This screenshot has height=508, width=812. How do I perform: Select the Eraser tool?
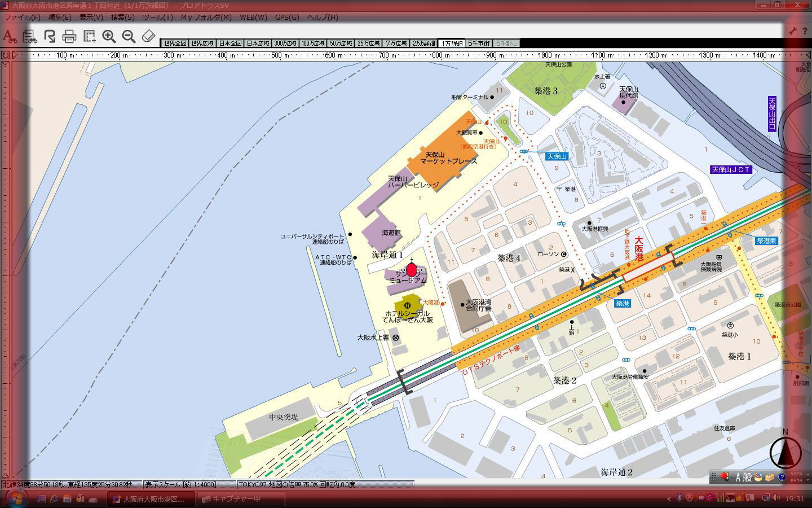[x=148, y=37]
